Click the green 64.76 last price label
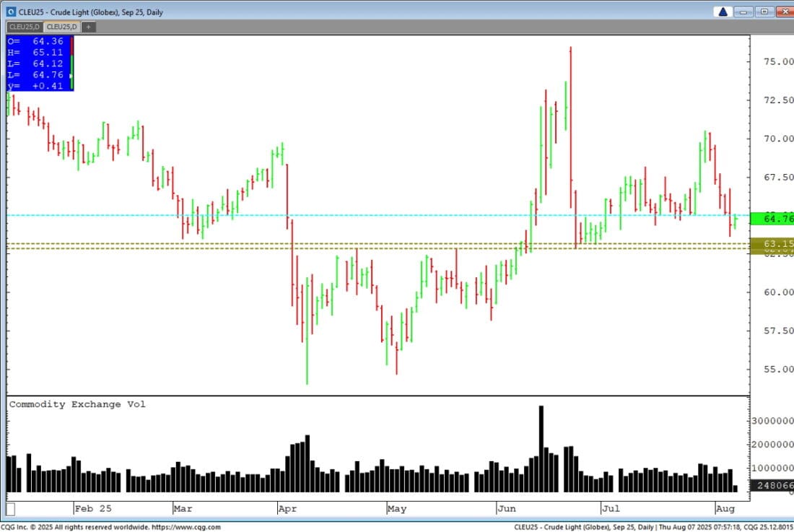Screen dimensions: 794x532 click(x=772, y=218)
